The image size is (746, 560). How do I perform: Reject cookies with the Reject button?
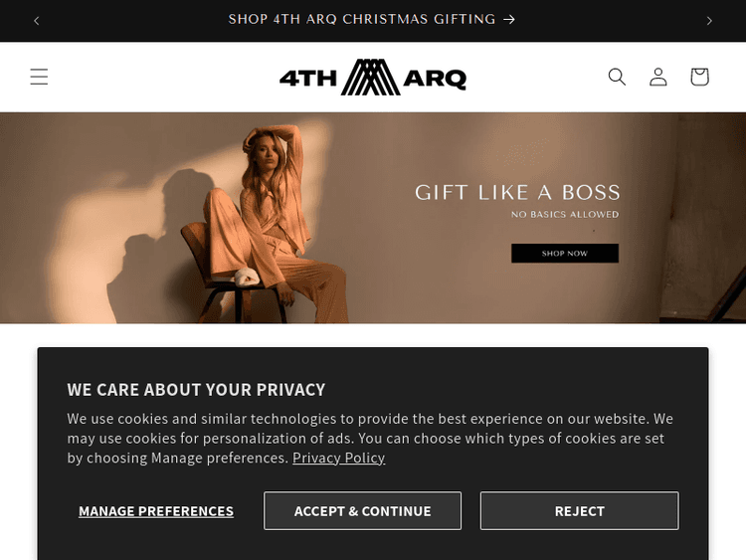580,510
